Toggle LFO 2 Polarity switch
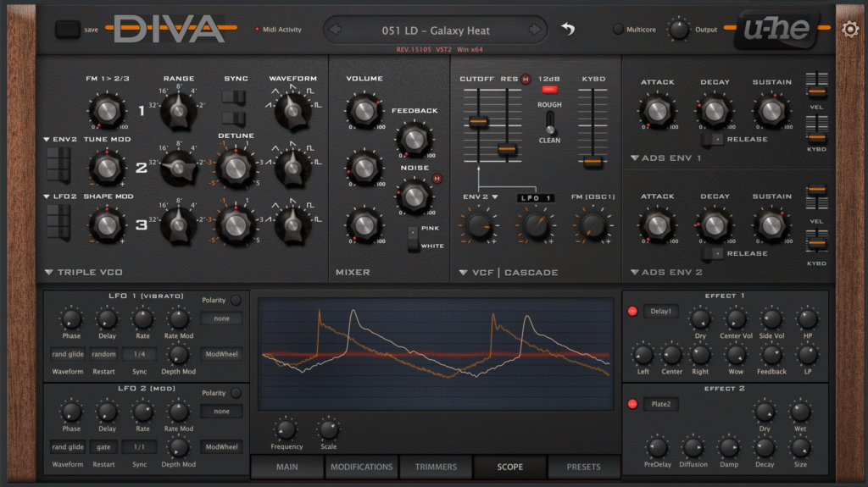The height and width of the screenshot is (487, 868). coord(236,393)
